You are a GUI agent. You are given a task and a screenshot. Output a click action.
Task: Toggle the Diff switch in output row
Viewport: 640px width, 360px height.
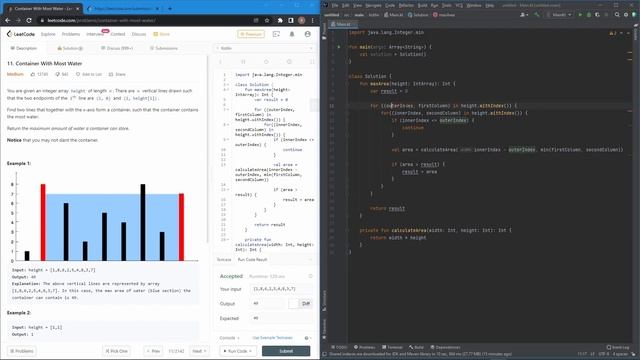pos(300,303)
